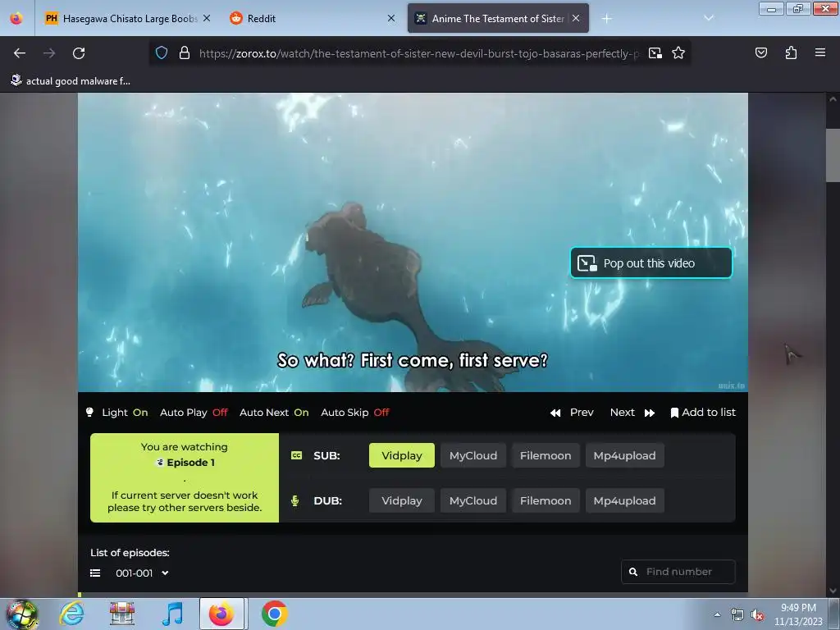Open the Firefox hamburger menu
This screenshot has width=840, height=630.
click(x=820, y=52)
